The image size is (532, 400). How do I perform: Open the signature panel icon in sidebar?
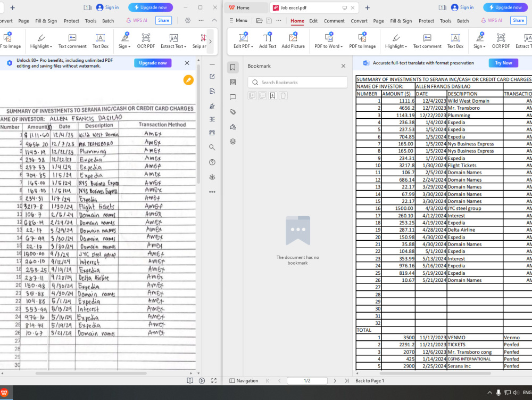233,127
